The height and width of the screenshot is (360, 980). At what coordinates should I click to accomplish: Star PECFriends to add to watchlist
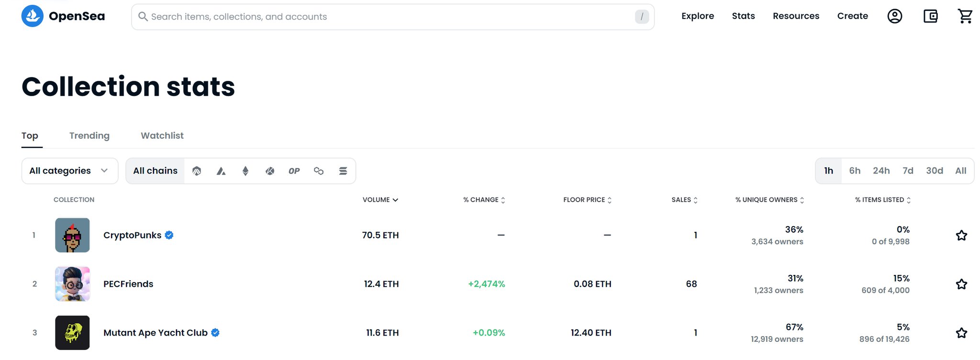961,284
